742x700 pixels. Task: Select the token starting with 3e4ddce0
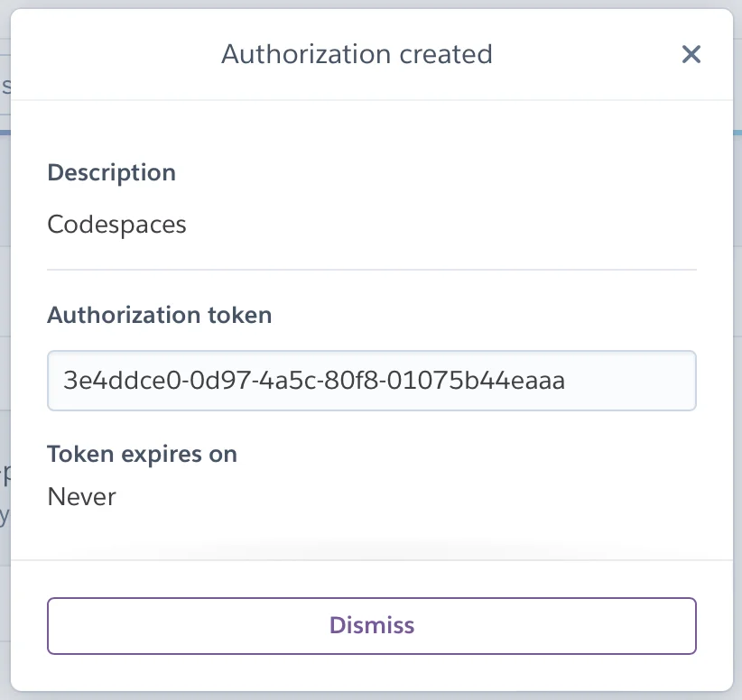316,381
